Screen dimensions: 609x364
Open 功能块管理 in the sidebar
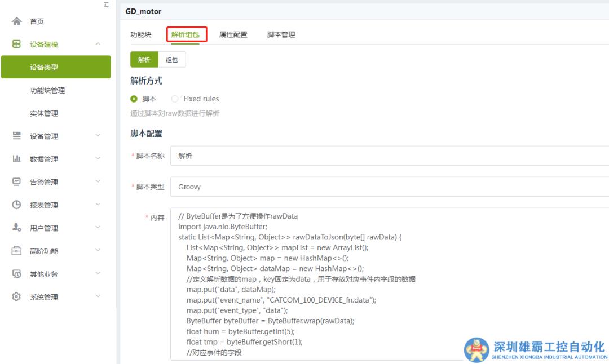pyautogui.click(x=47, y=90)
